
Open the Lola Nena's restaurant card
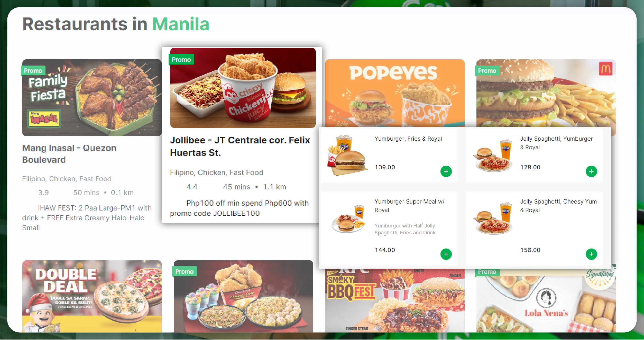point(546,301)
